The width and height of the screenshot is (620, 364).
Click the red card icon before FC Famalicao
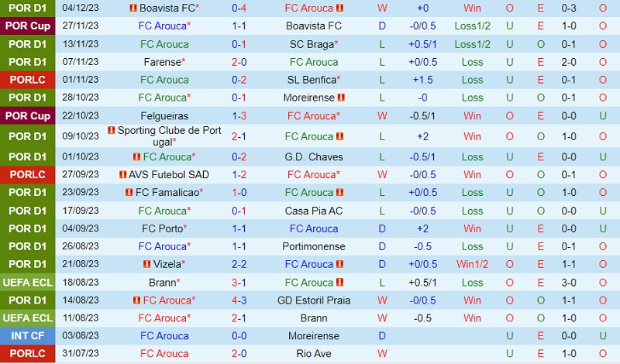coord(129,192)
